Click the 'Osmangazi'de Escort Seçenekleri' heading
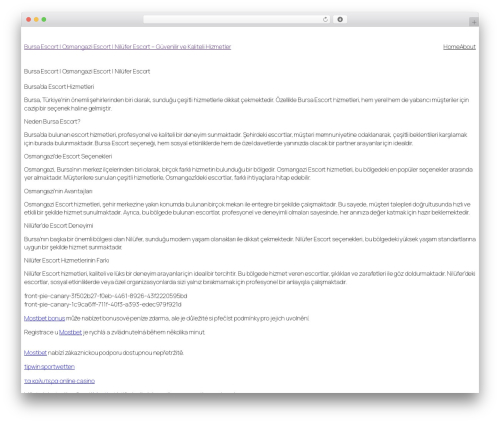The height and width of the screenshot is (423, 500). coord(68,156)
